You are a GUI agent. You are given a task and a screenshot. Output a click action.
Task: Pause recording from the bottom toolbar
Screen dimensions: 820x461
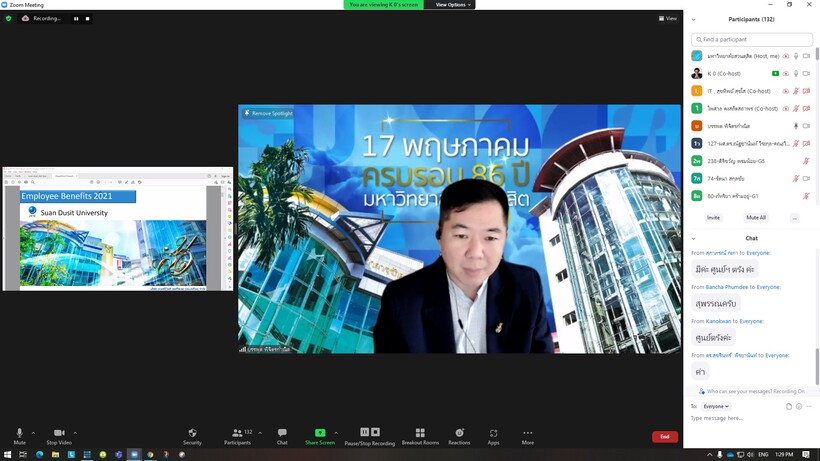pos(365,432)
